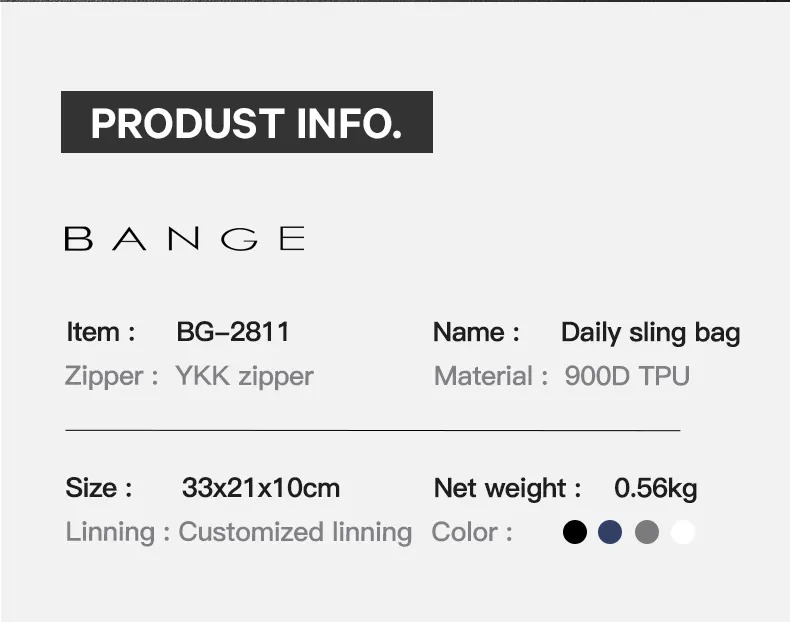Click the Size: field label
This screenshot has width=790, height=622.
pos(99,488)
